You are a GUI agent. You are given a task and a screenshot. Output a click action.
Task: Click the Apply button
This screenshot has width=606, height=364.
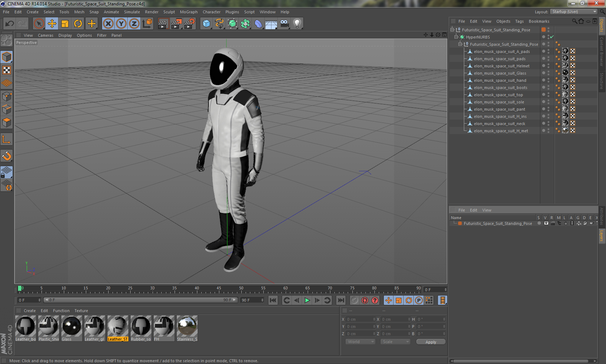coord(431,342)
